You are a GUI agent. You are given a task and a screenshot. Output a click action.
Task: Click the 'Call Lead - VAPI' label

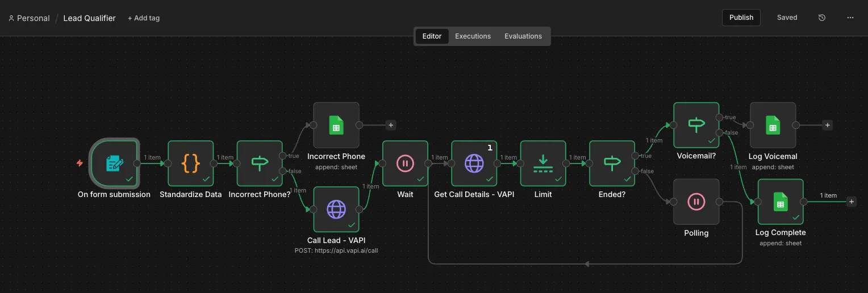336,240
